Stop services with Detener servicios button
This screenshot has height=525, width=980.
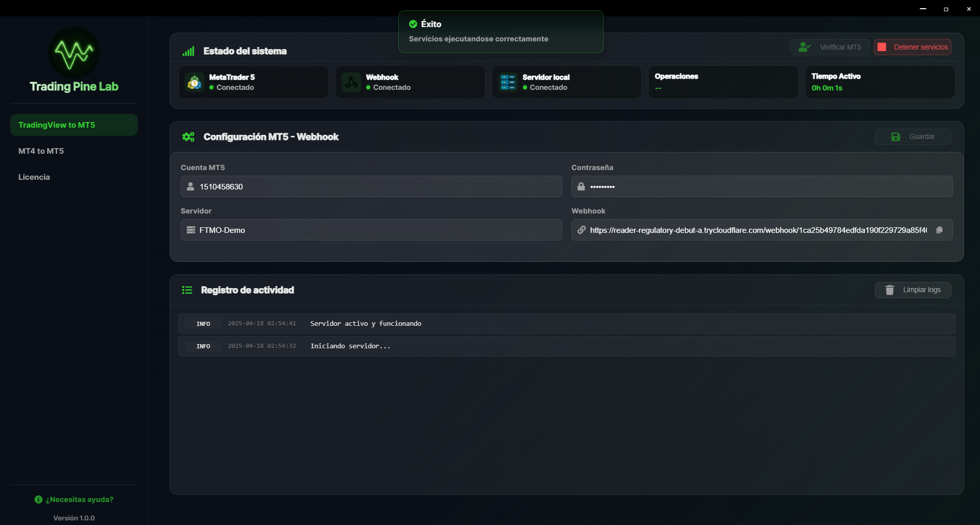pos(912,47)
